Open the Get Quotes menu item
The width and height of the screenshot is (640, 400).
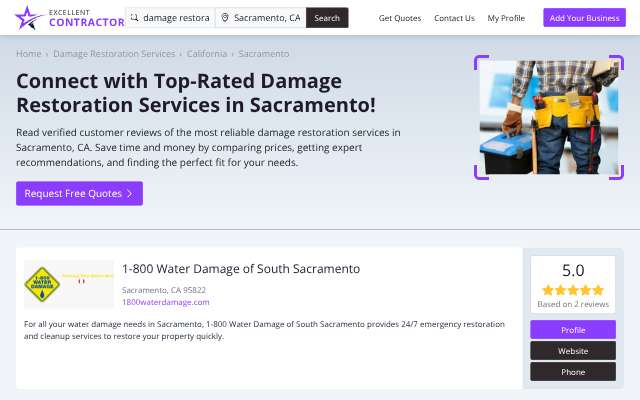pos(400,18)
